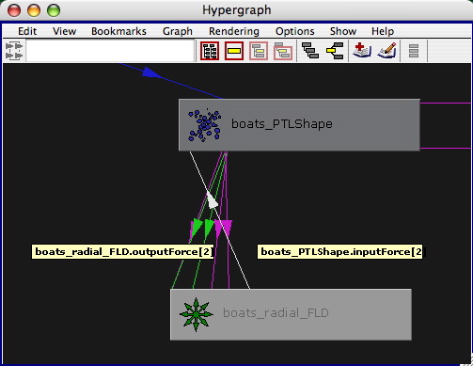Select the boats_radial_FLD node
Image resolution: width=473 pixels, height=366 pixels.
pos(291,314)
